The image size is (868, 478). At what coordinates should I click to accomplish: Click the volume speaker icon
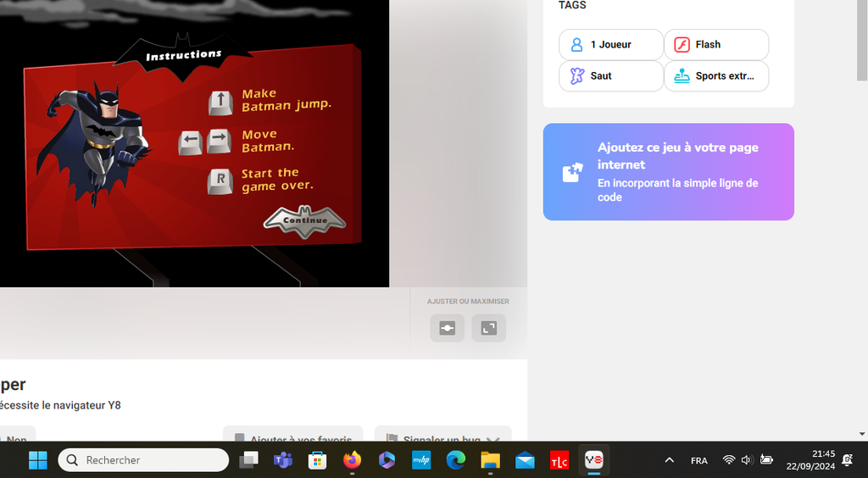(748, 459)
